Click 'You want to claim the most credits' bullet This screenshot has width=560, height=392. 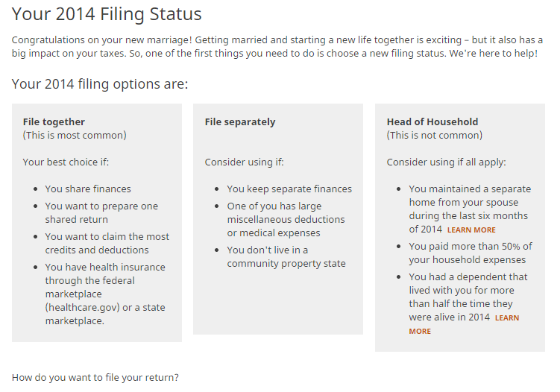click(107, 243)
